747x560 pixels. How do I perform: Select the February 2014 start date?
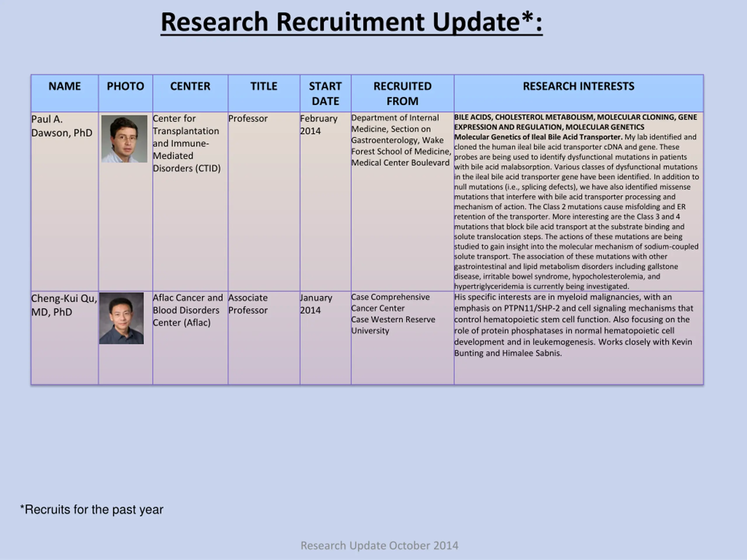click(319, 125)
